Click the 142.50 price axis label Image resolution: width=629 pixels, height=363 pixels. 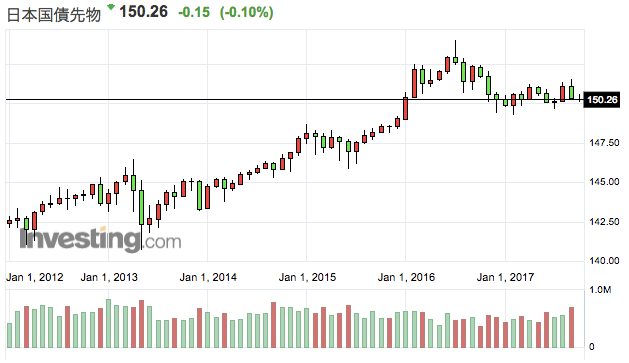(x=604, y=222)
